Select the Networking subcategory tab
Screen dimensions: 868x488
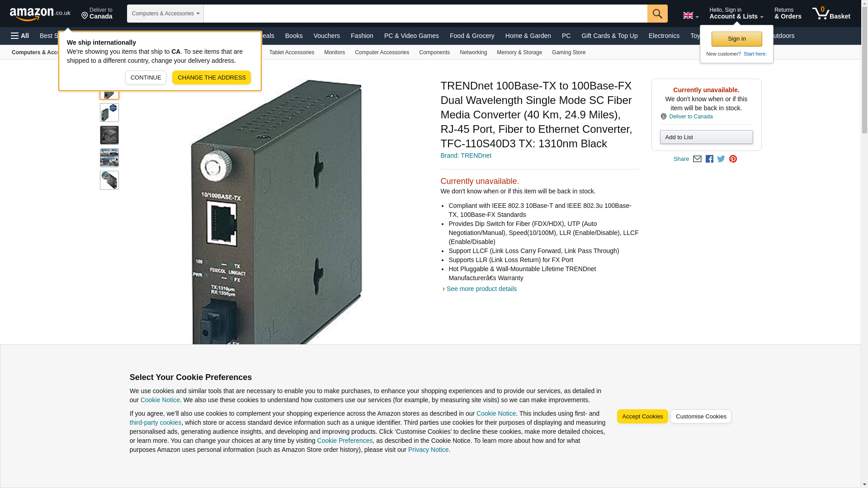coord(473,52)
